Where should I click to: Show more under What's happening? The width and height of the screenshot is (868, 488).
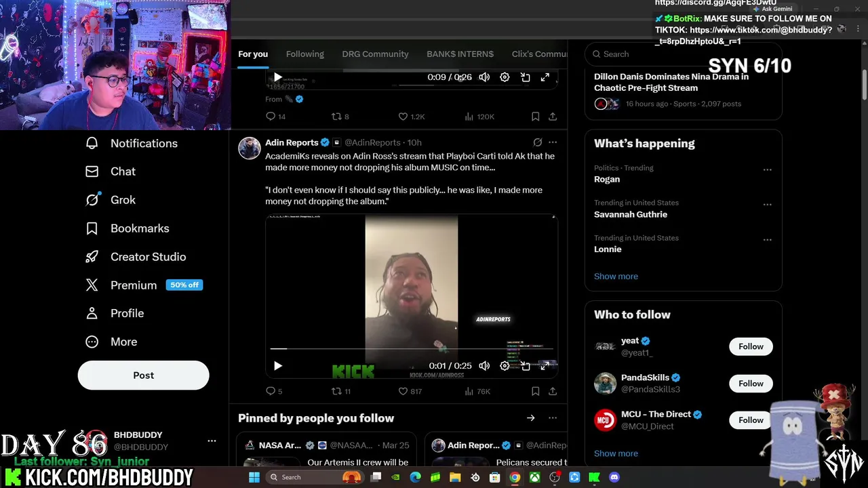[x=616, y=277]
